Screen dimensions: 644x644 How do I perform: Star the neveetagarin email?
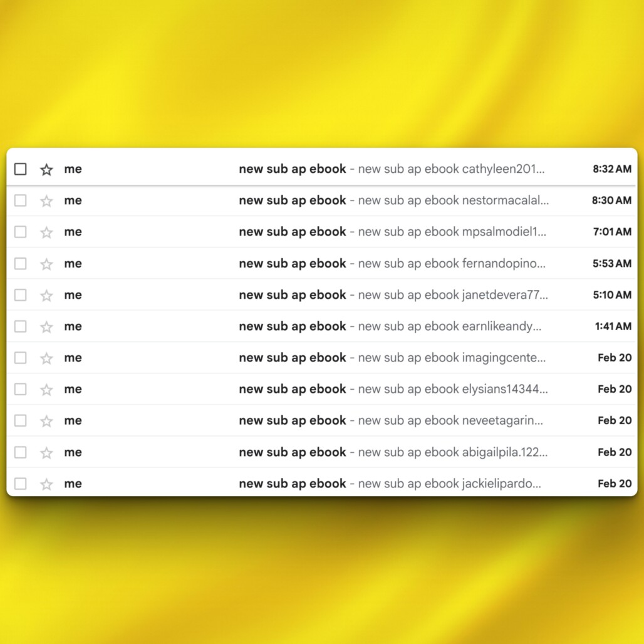pos(46,421)
